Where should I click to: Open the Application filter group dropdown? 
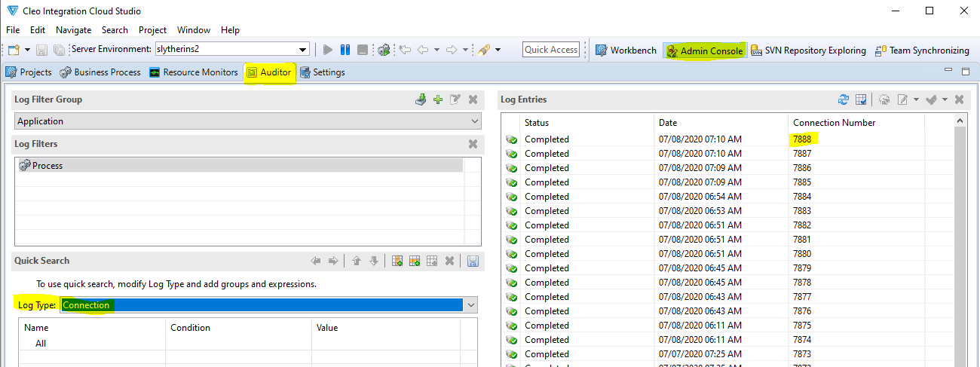(248, 121)
